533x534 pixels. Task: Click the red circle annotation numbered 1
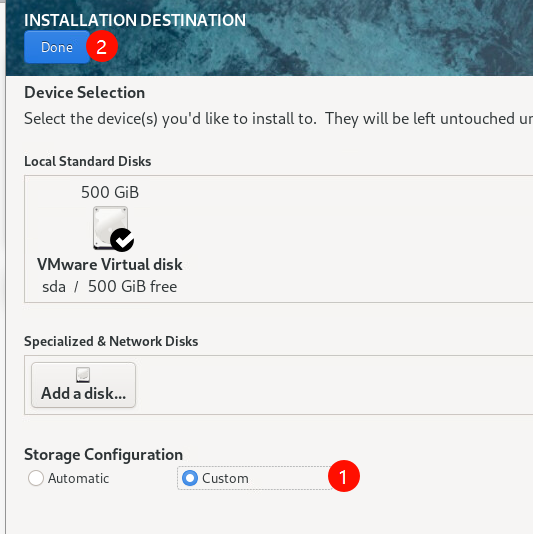[344, 476]
